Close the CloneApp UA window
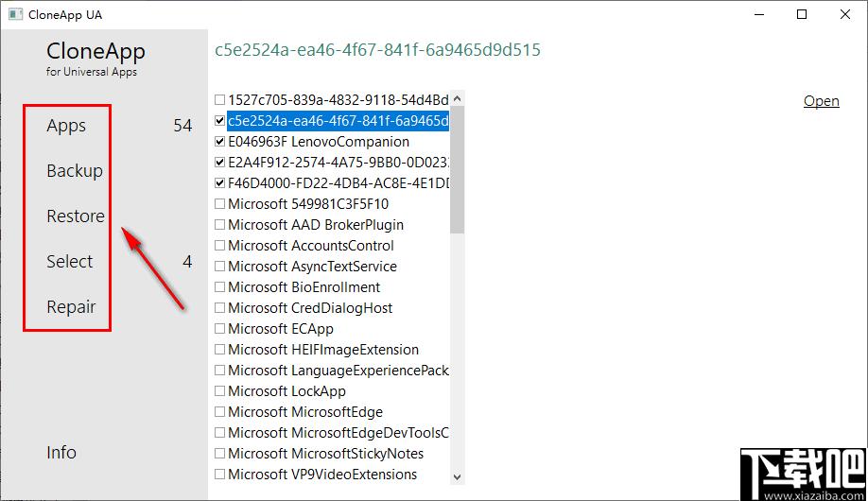 844,14
